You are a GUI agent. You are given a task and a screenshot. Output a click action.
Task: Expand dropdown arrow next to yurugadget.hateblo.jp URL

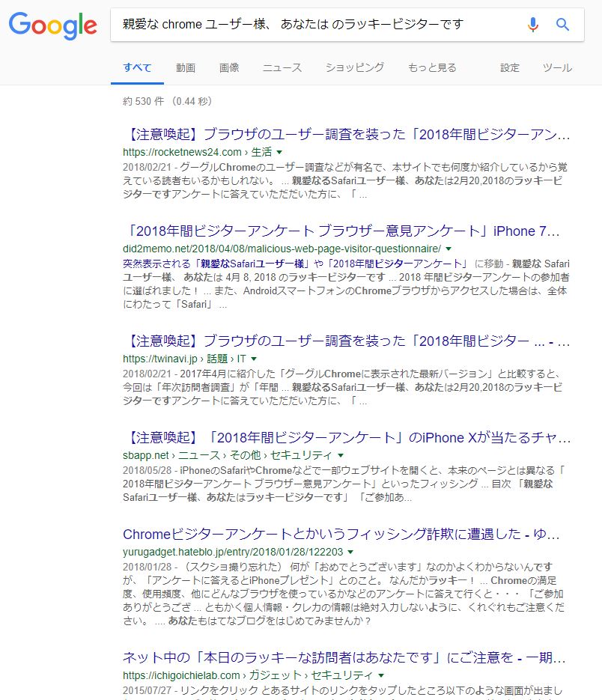click(350, 553)
